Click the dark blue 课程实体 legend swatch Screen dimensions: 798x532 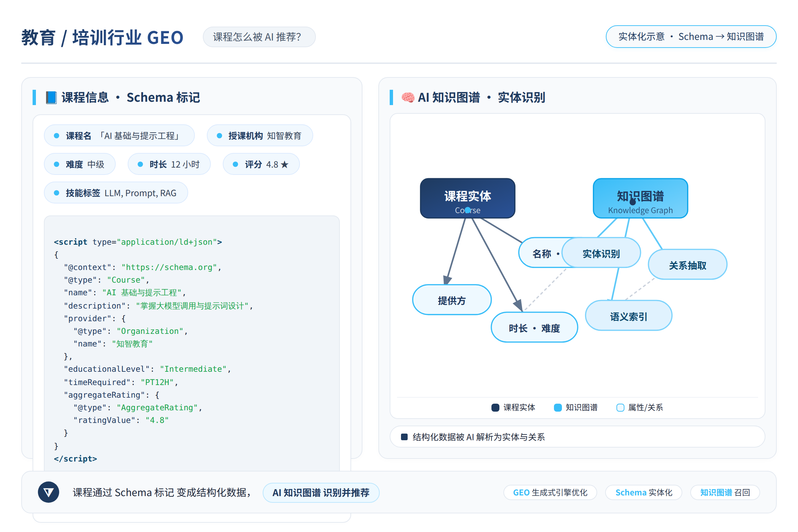[495, 408]
